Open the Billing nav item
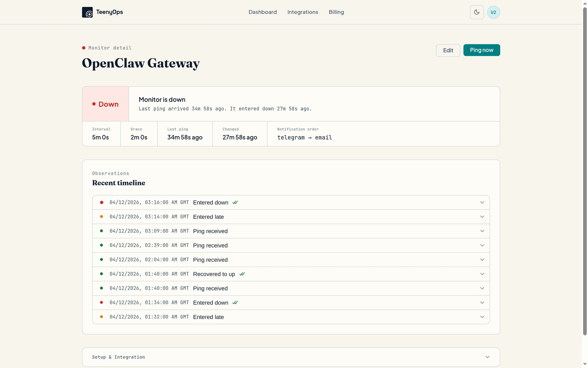588x368 pixels. 336,12
